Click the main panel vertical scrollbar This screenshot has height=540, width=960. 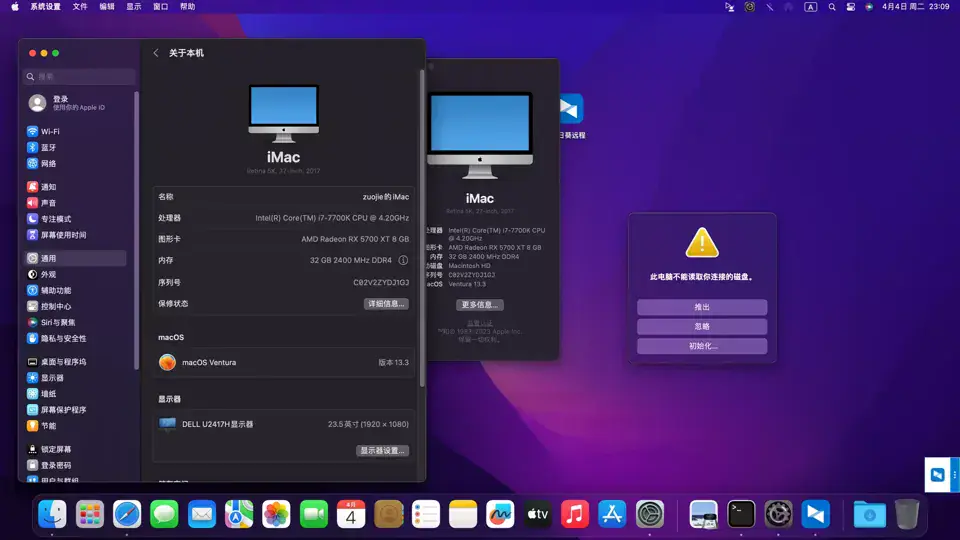(422, 228)
